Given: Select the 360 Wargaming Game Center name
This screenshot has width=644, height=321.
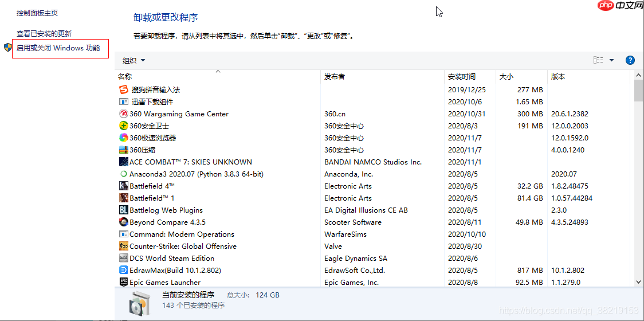Looking at the screenshot, I should point(179,114).
